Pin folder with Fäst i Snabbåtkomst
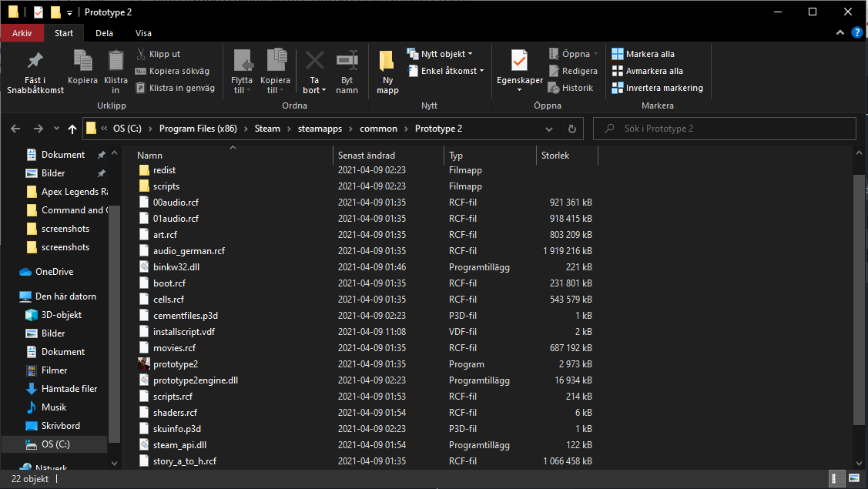 pyautogui.click(x=35, y=72)
